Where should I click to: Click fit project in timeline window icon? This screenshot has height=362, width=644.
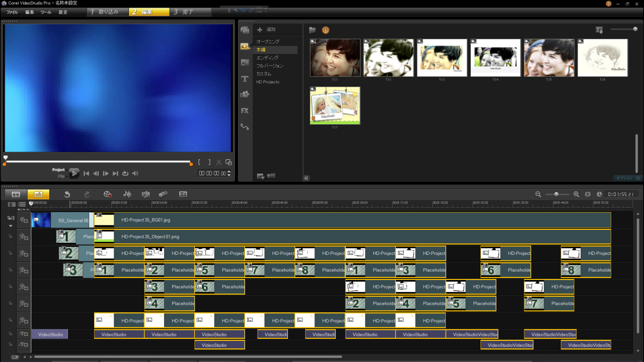588,194
